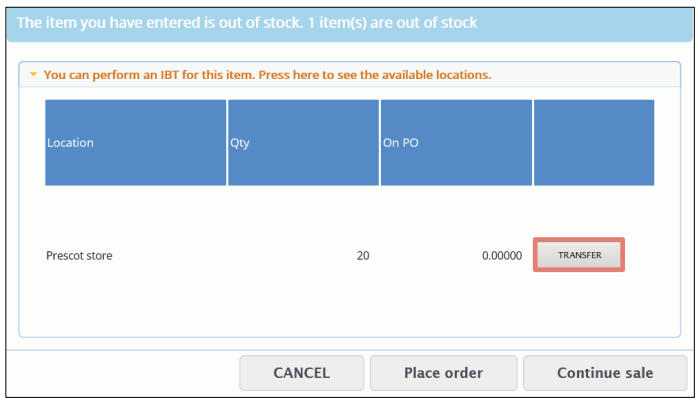698x402 pixels.
Task: Select Continue sale to proceed
Action: pos(605,373)
